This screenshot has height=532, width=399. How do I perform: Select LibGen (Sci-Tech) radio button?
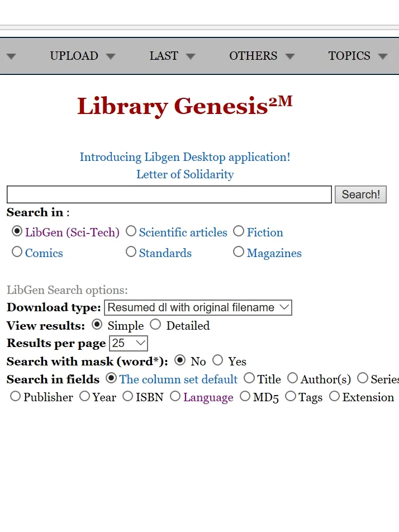coord(17,231)
